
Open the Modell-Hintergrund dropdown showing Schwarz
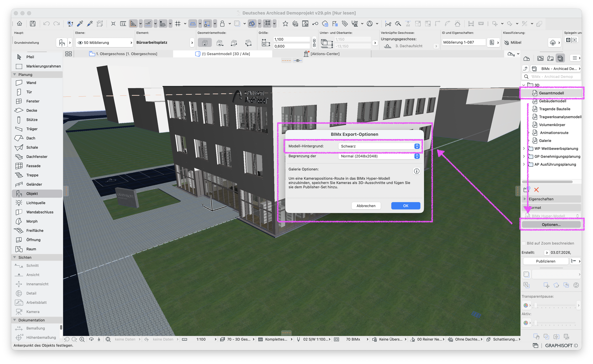(x=379, y=146)
